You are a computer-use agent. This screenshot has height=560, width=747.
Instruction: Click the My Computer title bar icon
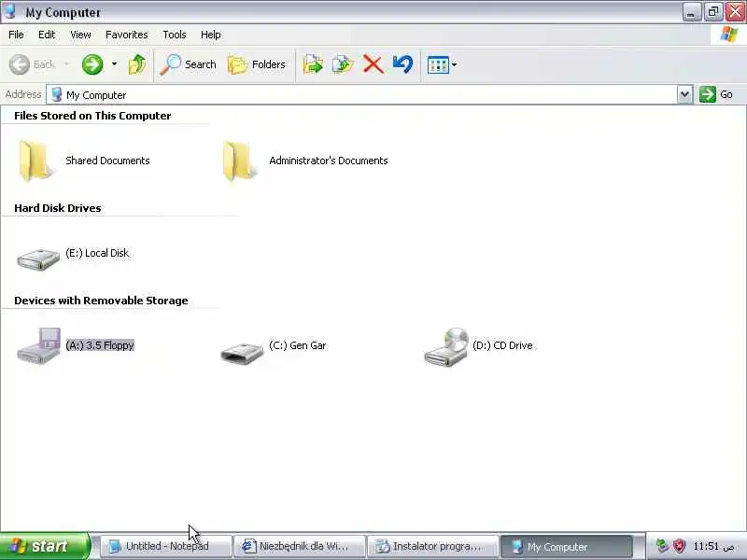click(x=9, y=11)
